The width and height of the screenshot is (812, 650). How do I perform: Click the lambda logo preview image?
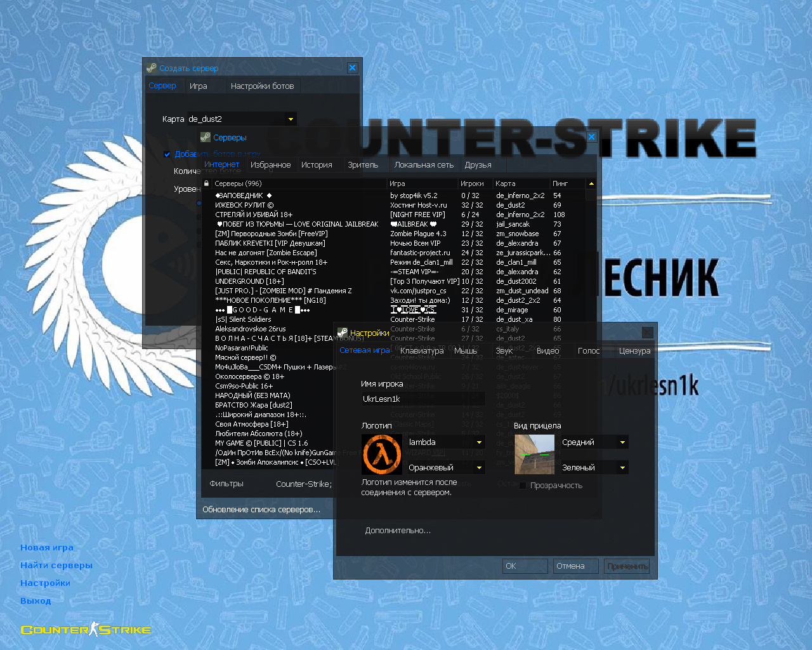381,454
